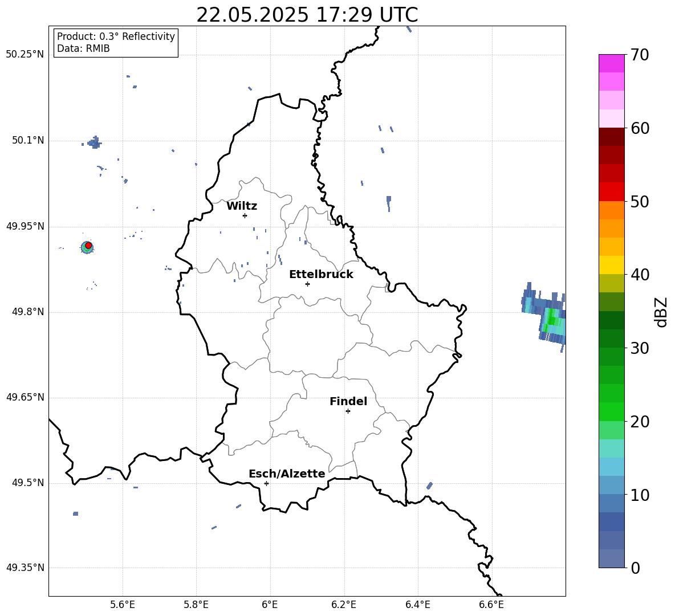This screenshot has height=616, width=675.
Task: Click the 49.95°N latitude tick label
Action: point(25,226)
